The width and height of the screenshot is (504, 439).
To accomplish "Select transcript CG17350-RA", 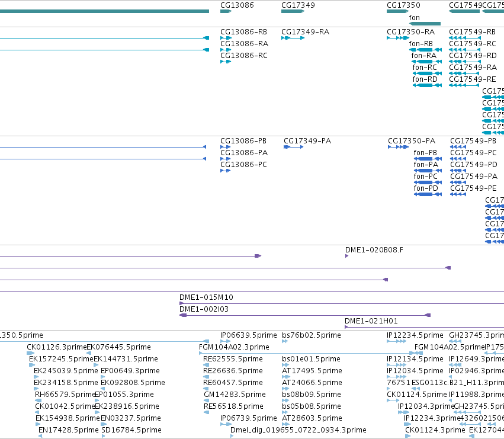I will (411, 32).
